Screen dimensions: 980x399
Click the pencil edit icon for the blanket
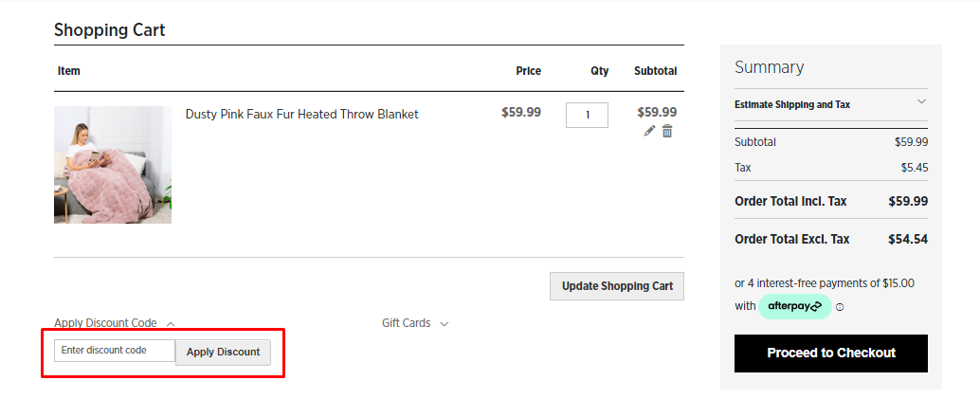649,132
